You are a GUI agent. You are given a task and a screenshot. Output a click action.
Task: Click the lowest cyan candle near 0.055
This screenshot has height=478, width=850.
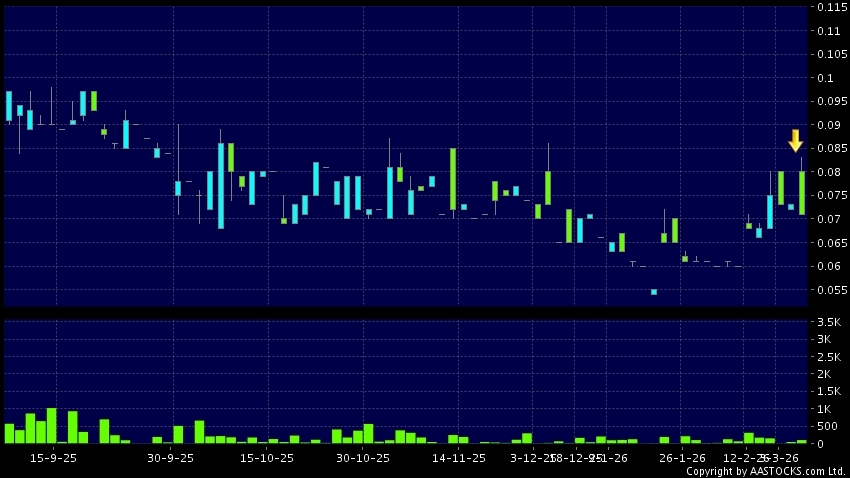(x=654, y=292)
